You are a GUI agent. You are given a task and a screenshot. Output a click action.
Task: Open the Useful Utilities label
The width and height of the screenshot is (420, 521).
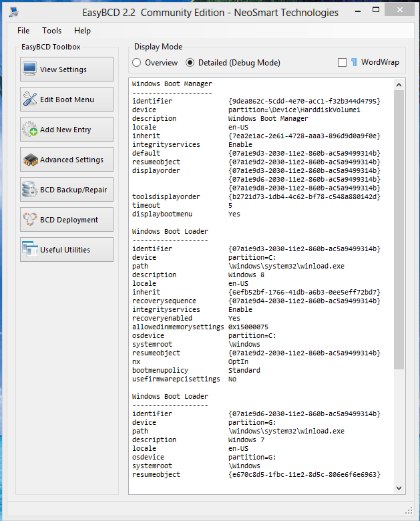coord(65,250)
